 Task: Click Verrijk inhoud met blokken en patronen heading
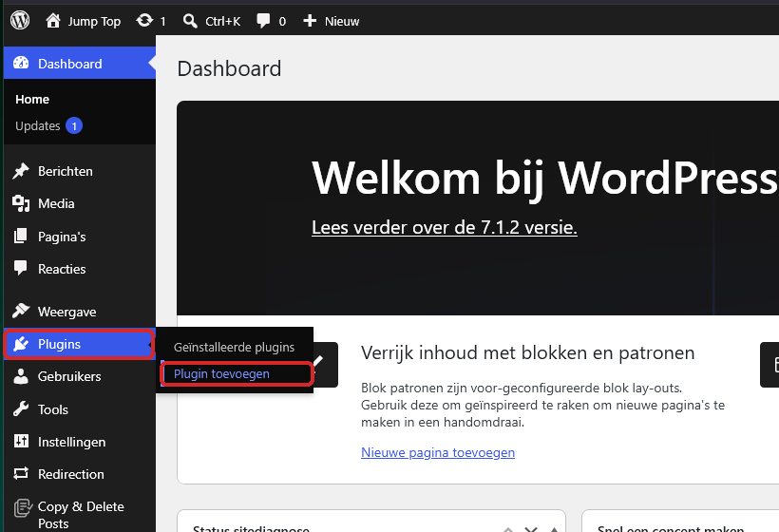click(x=527, y=352)
